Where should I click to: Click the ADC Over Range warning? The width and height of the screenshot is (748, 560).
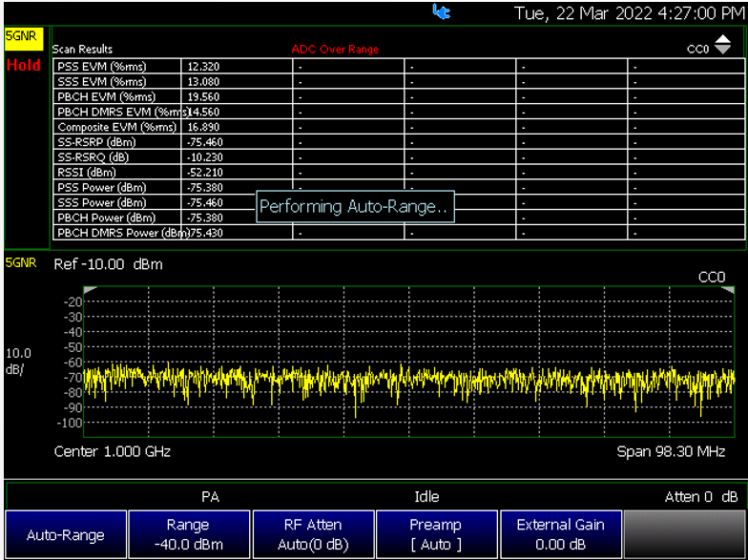point(335,50)
